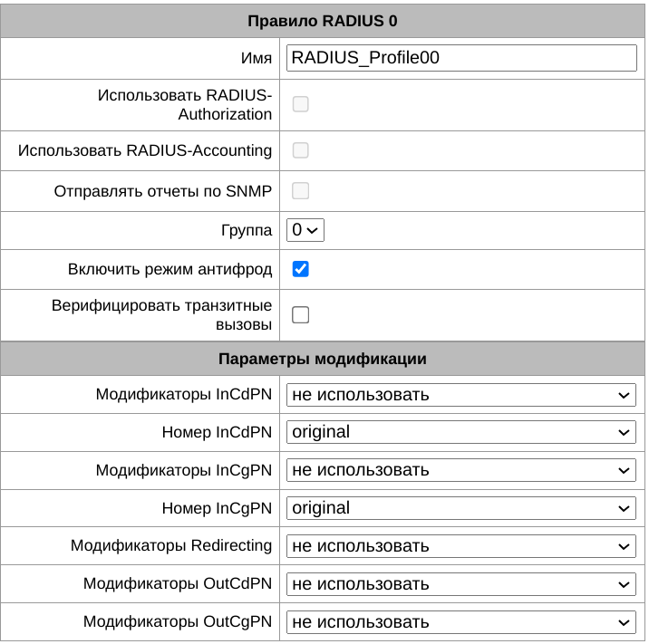
Task: Enable the Использовать RADIUS-Authorization checkbox
Action: click(301, 104)
